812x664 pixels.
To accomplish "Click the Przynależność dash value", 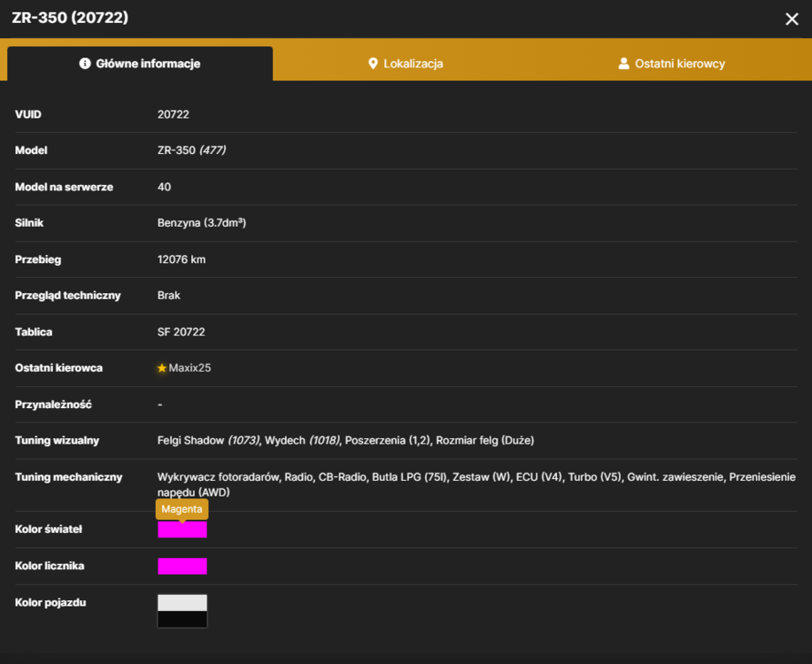I will 160,405.
